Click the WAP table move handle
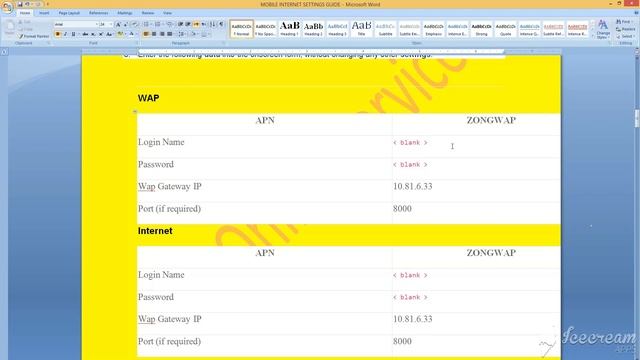This screenshot has height=360, width=640. pos(135,111)
